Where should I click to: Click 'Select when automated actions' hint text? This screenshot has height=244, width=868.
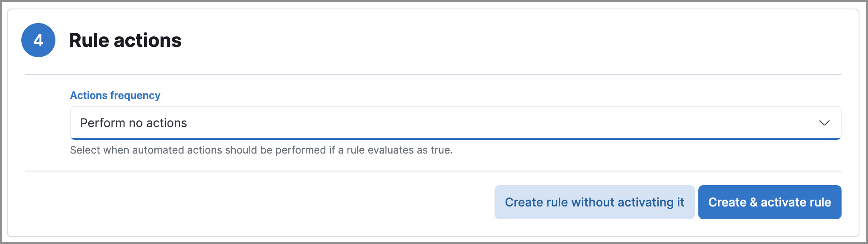261,150
